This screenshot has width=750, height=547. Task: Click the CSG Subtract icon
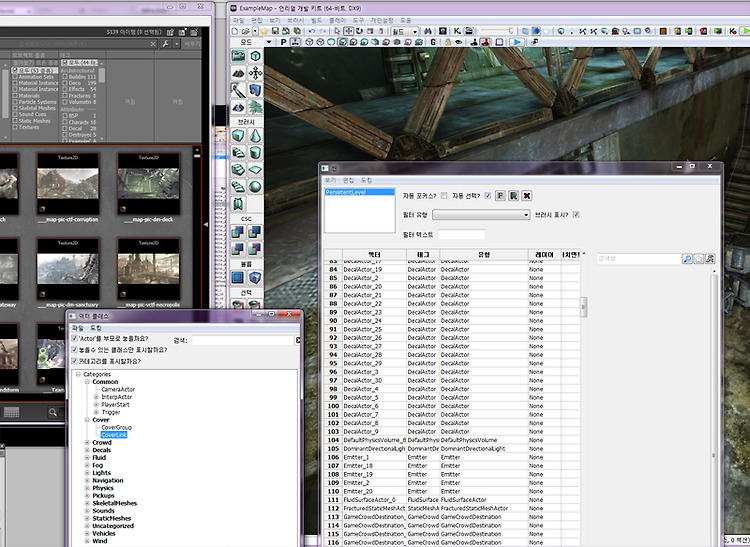tap(255, 232)
